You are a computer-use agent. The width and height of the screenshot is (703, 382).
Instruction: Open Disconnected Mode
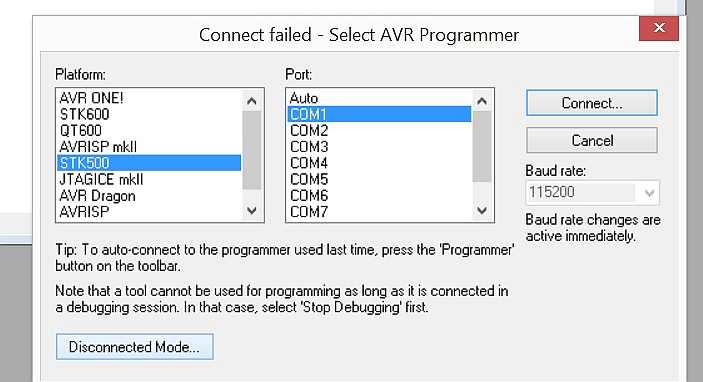[135, 347]
